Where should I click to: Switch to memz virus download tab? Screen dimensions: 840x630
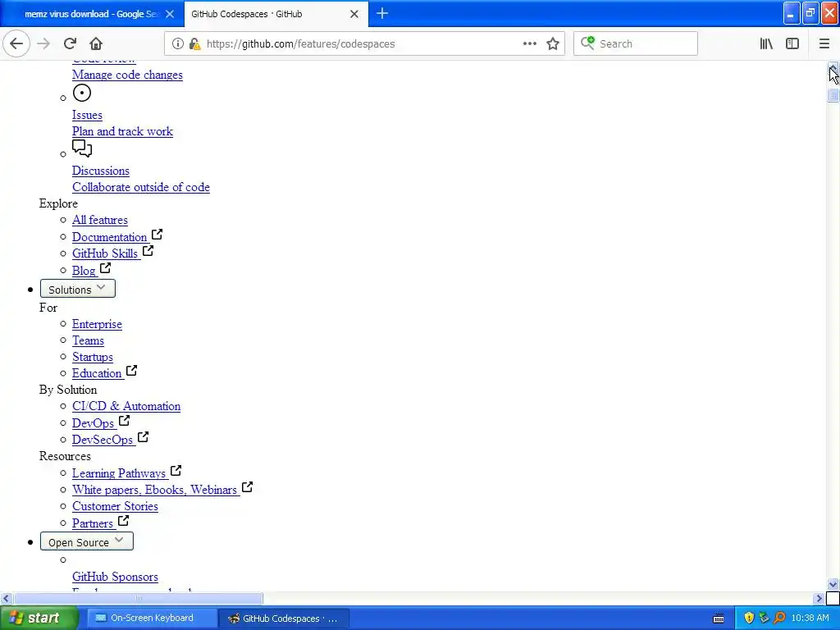(x=92, y=14)
